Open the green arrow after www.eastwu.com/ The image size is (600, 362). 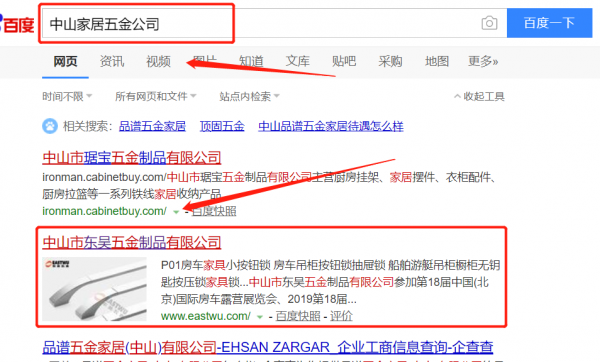[260, 317]
